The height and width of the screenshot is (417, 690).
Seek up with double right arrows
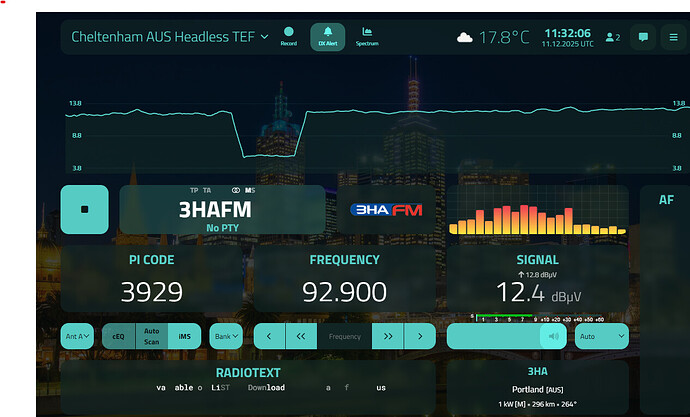[x=388, y=337]
